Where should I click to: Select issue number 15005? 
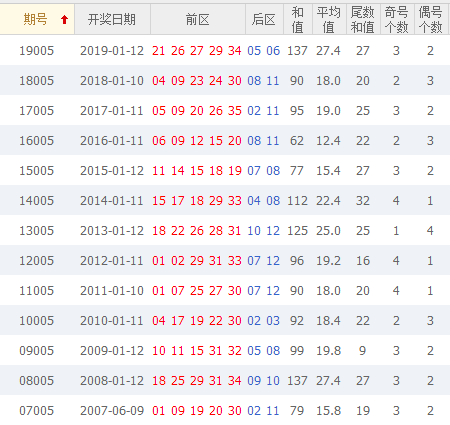point(36,171)
